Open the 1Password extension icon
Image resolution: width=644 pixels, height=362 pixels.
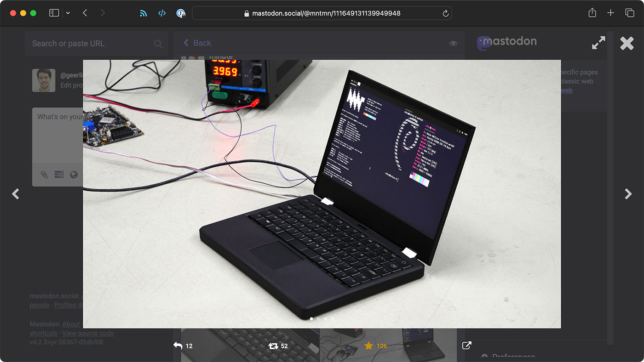click(x=181, y=13)
